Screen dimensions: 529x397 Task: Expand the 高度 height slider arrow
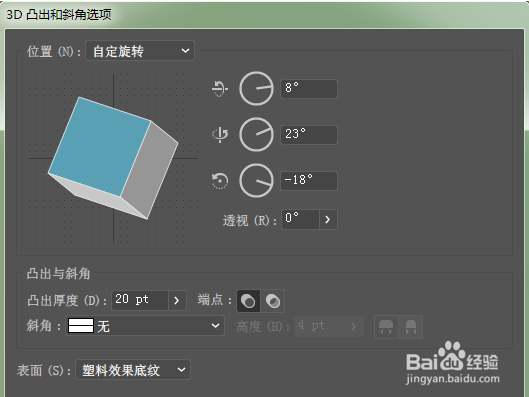pos(354,326)
